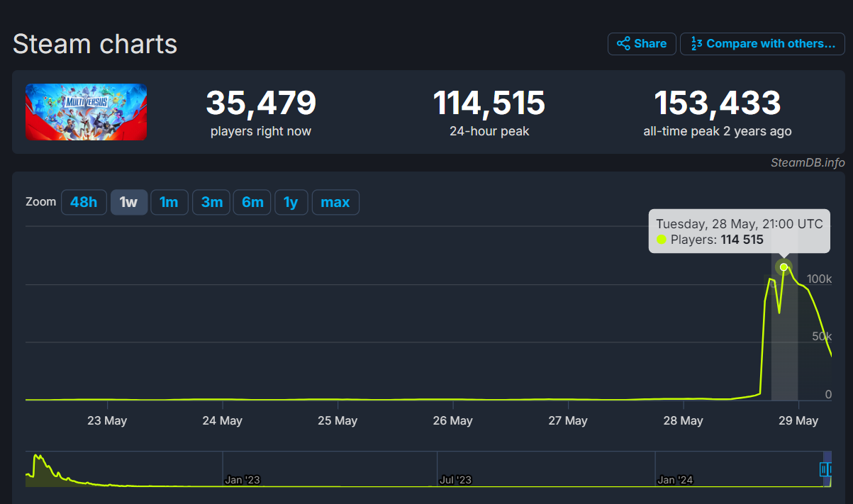
Task: Click the 27 May axis label
Action: click(x=567, y=420)
